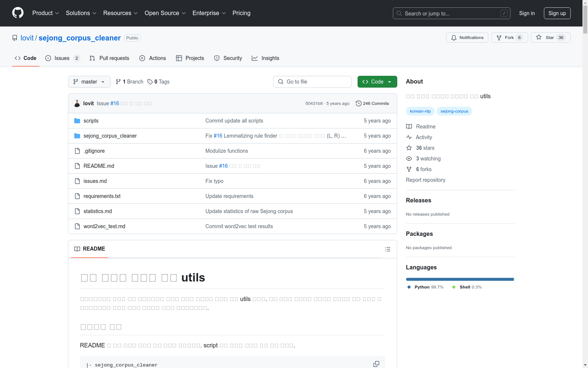The height and width of the screenshot is (368, 588).
Task: Switch to the Code tab
Action: coord(26,58)
